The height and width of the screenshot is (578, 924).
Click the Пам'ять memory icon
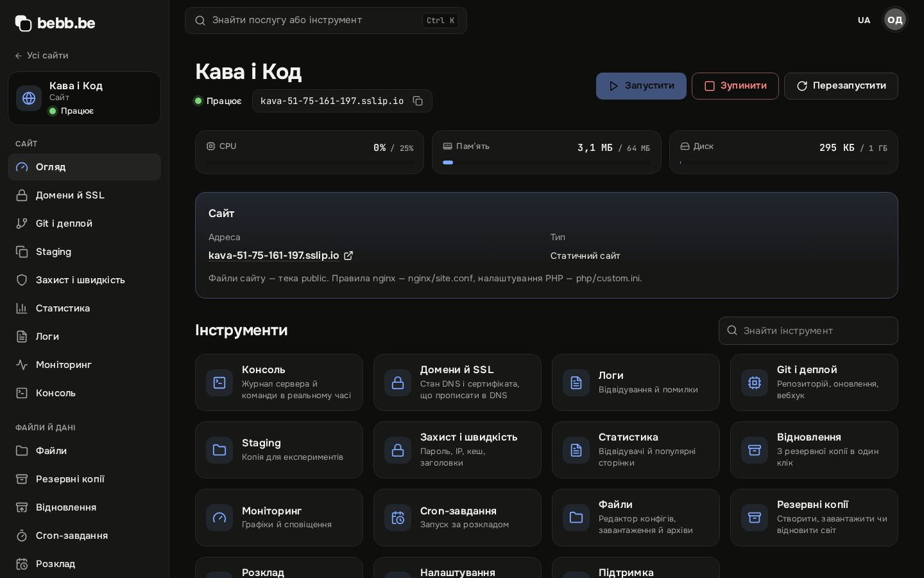click(447, 146)
